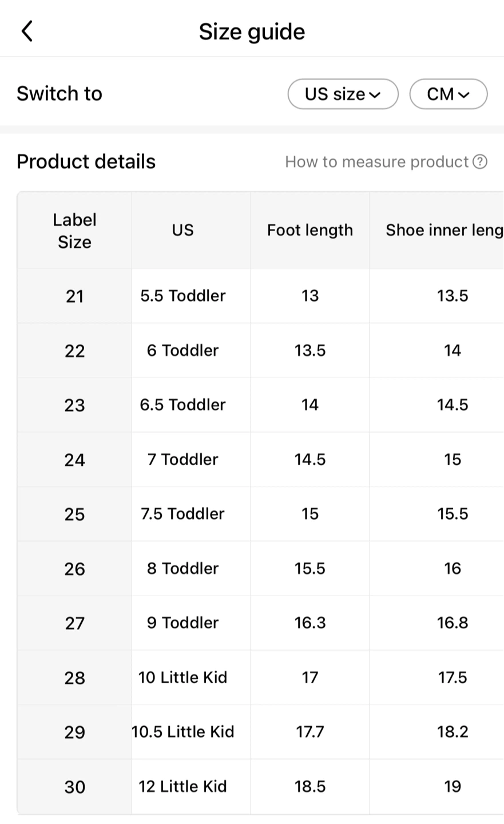This screenshot has height=824, width=504.
Task: Click the Size guide title
Action: [252, 31]
